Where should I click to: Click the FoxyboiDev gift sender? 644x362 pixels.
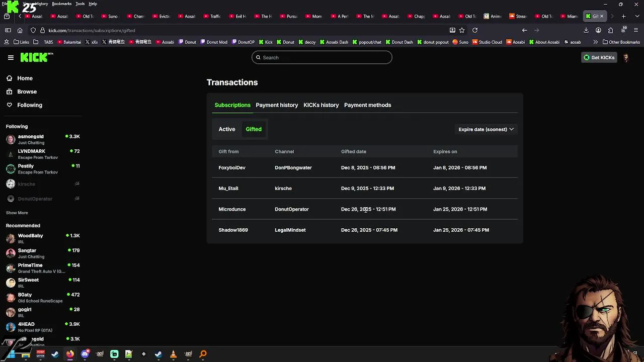232,167
